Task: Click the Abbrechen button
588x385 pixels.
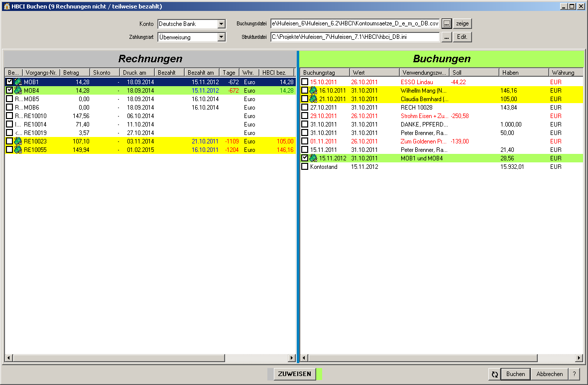Action: pos(550,374)
